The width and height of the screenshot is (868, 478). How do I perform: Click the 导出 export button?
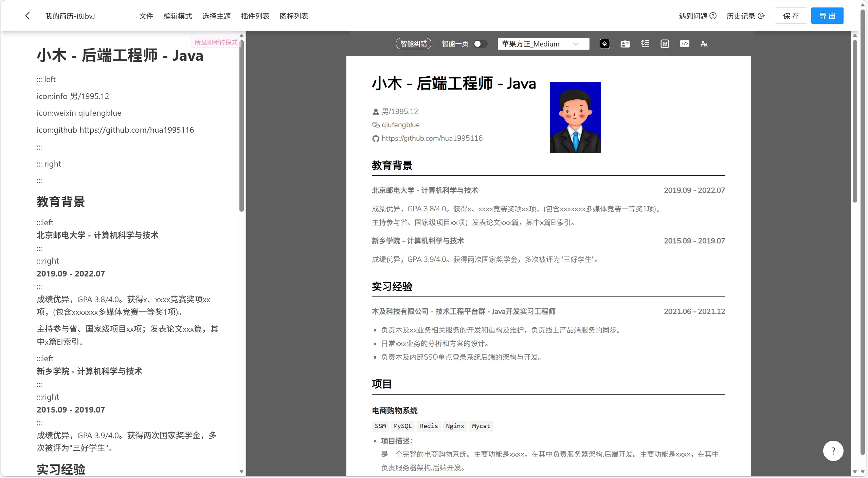coord(827,16)
